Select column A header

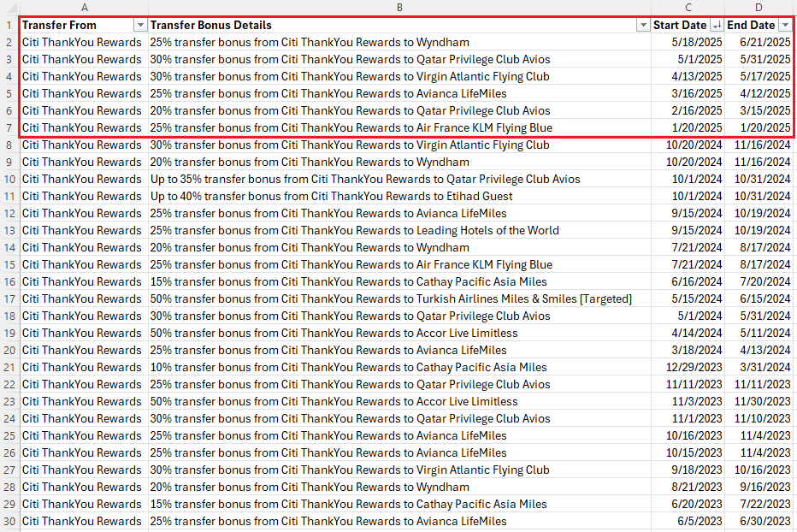pyautogui.click(x=85, y=8)
